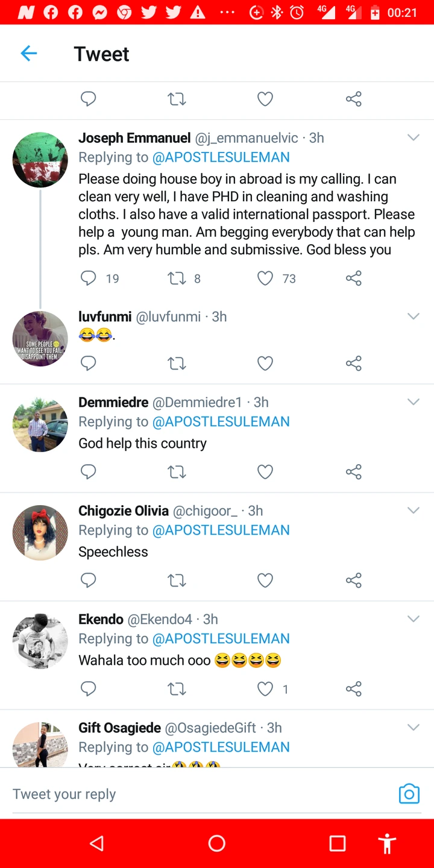Open chevron menu on Chigozie Olivia's tweet
The image size is (434, 868).
[414, 511]
